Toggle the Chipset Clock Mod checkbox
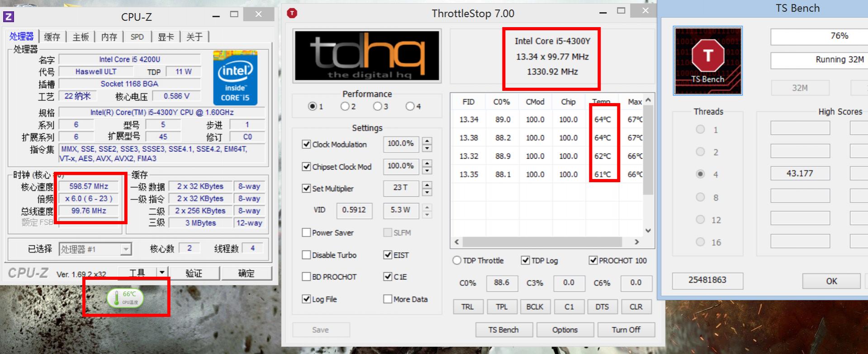868x354 pixels. 306,167
